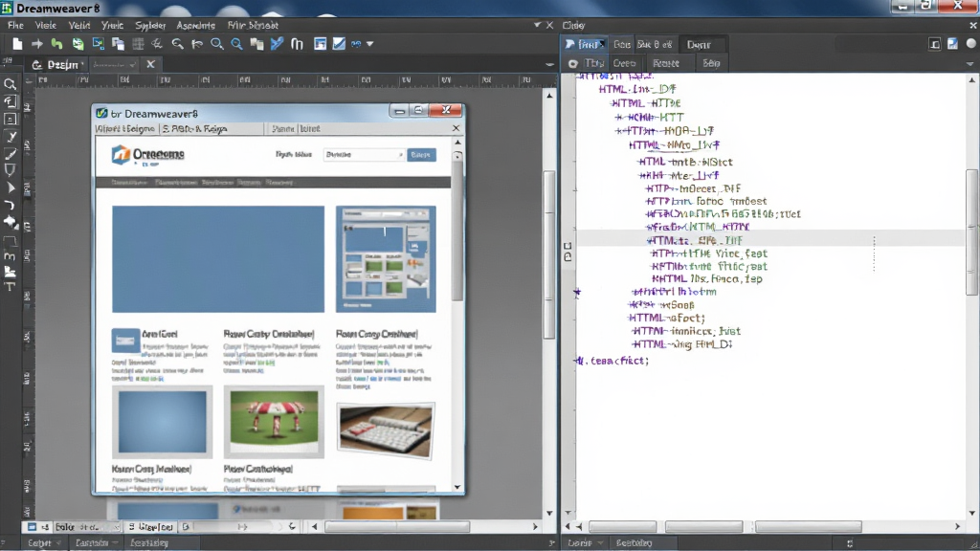Click the blue button in preview page header

coord(421,154)
